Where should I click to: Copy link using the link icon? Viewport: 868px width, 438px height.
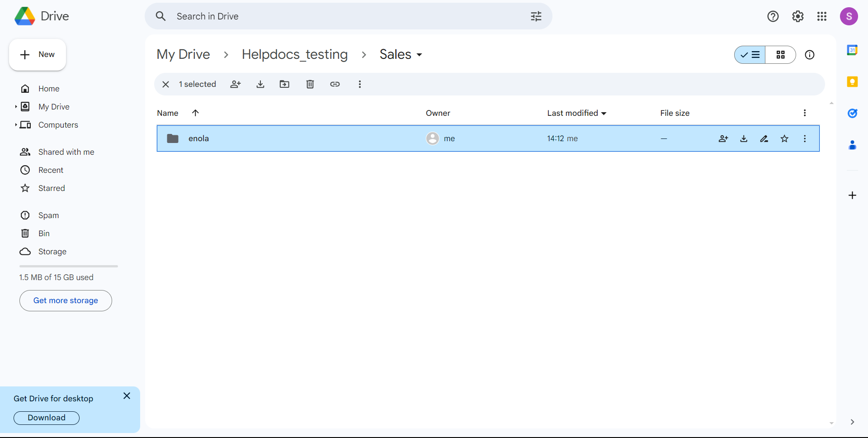tap(335, 84)
